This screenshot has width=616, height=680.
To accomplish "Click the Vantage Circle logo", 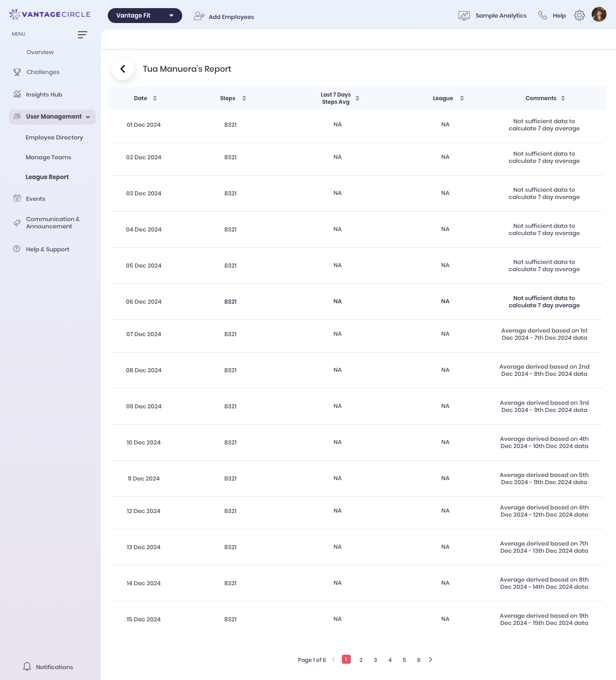I will coord(50,14).
